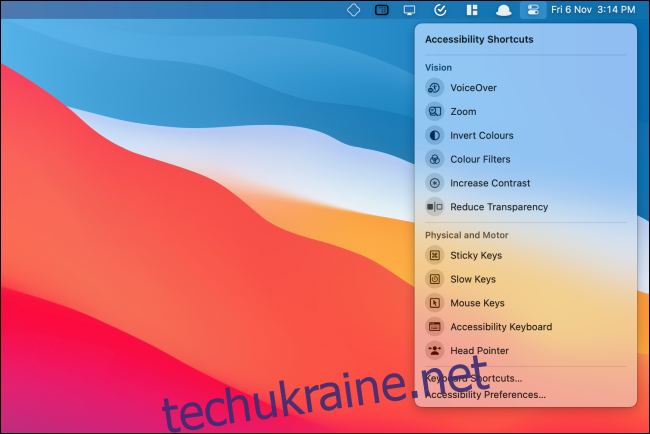This screenshot has width=650, height=434.
Task: Close Accessibility Shortcuts via toggles menu bar icon
Action: [533, 10]
